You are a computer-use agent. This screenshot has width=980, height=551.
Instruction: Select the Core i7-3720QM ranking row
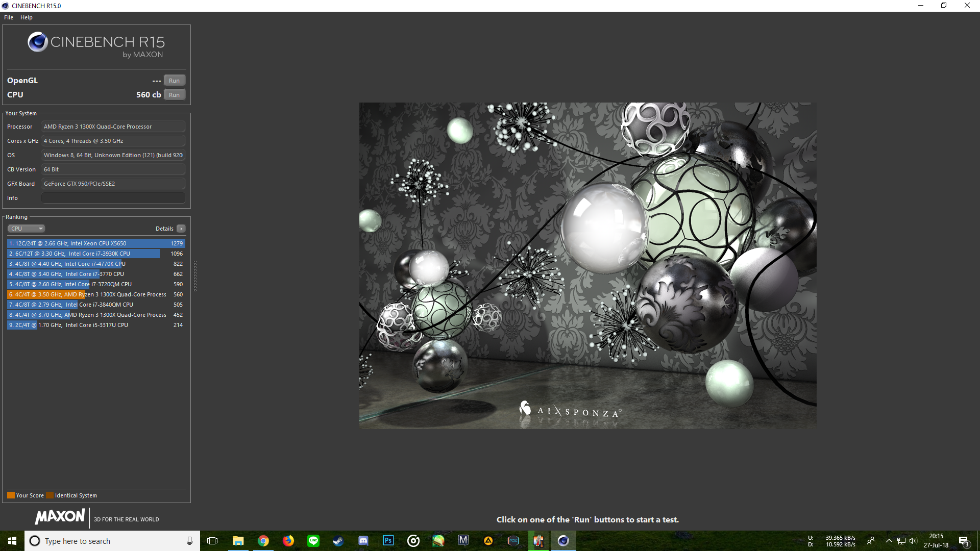[x=96, y=284]
